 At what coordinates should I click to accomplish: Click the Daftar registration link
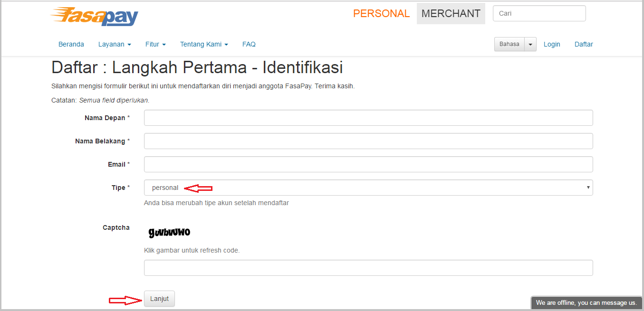pyautogui.click(x=583, y=44)
